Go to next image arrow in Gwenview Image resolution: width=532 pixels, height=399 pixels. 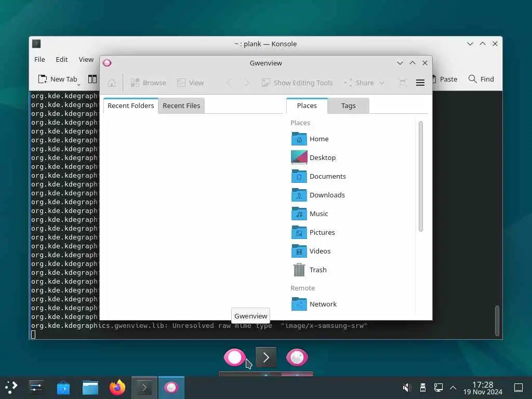(247, 83)
